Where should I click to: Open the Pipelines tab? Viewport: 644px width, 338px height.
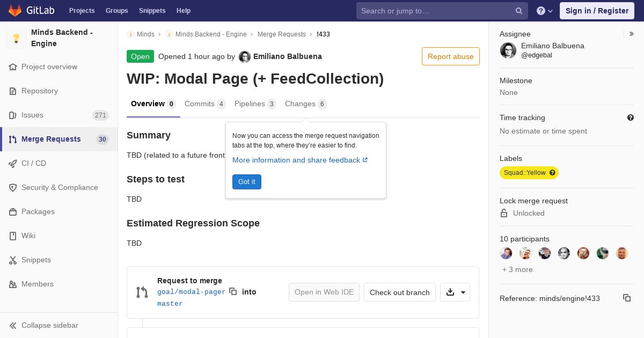point(250,104)
